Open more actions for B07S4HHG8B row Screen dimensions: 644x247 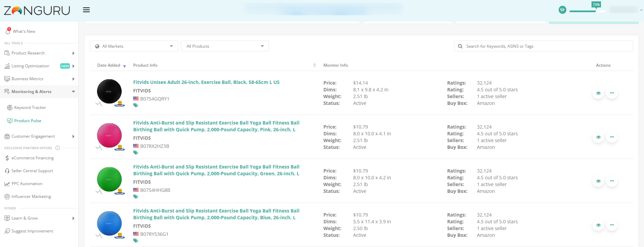[612, 181]
